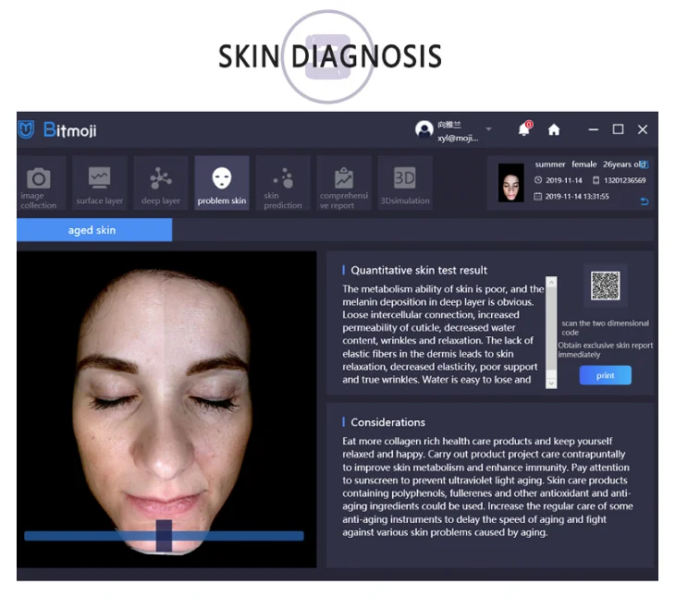The image size is (700, 608).
Task: Click the edit patient info icon
Action: (644, 164)
